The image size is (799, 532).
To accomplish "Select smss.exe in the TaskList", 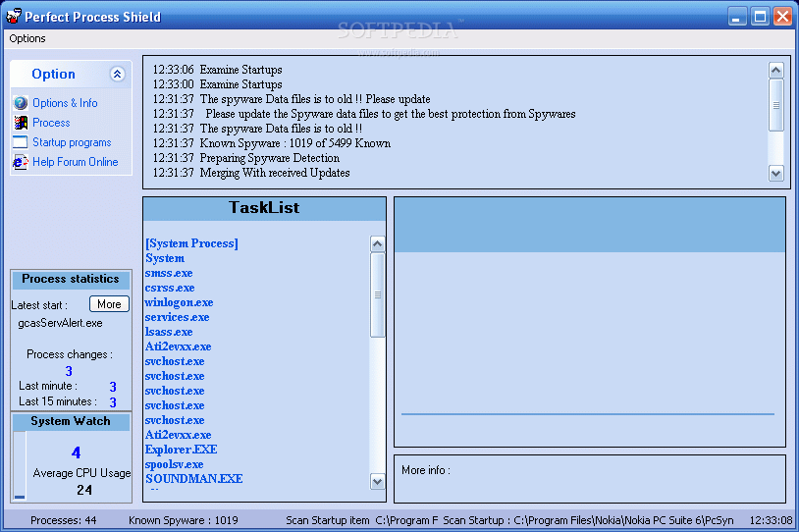I will pos(169,273).
